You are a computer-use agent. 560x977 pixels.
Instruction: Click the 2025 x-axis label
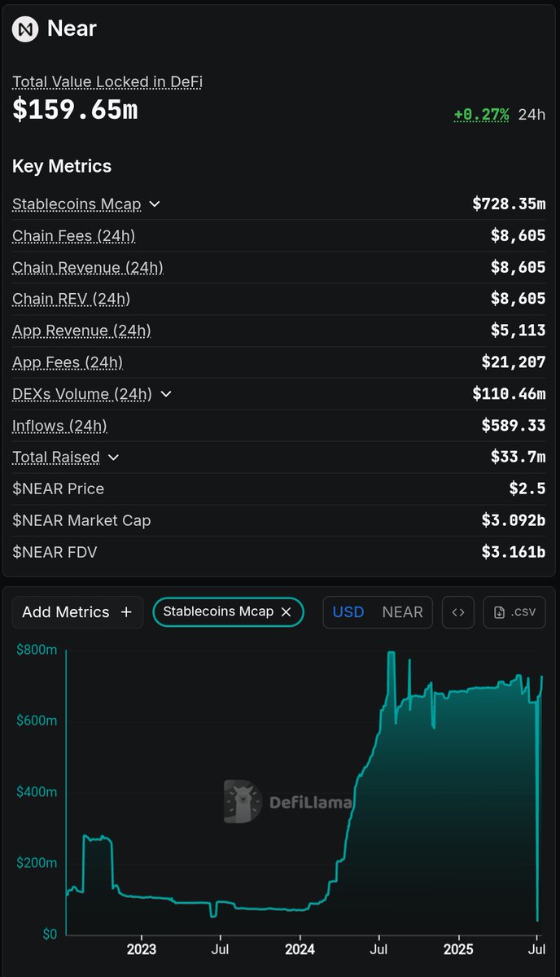pos(457,949)
